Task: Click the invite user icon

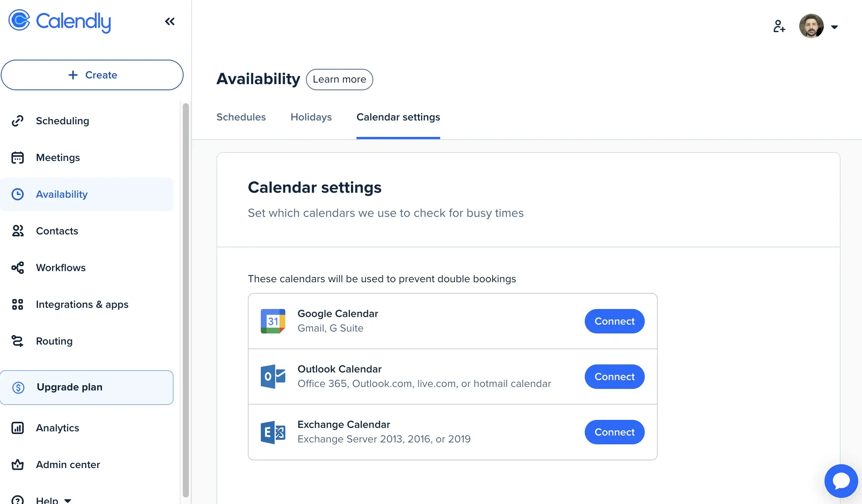Action: click(x=779, y=26)
